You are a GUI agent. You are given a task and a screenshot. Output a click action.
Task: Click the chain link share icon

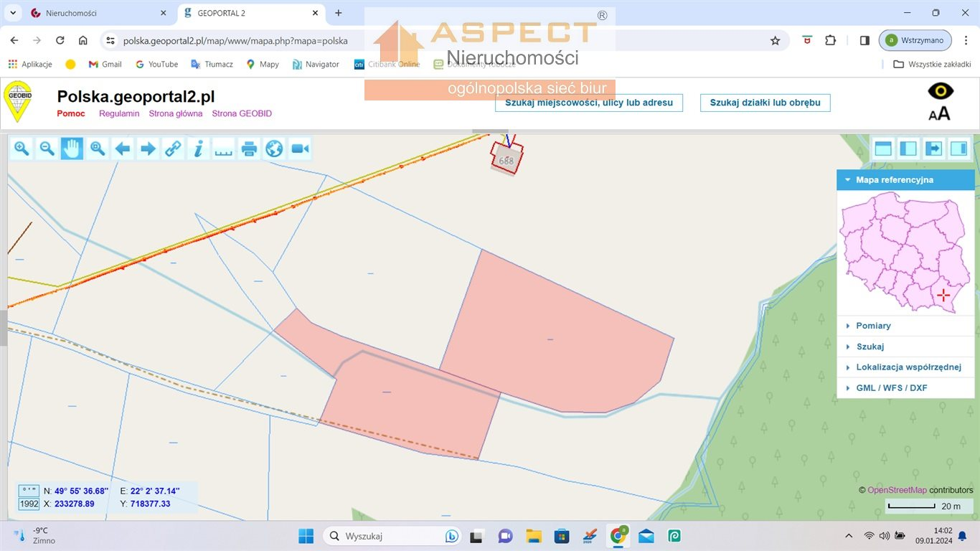tap(173, 149)
